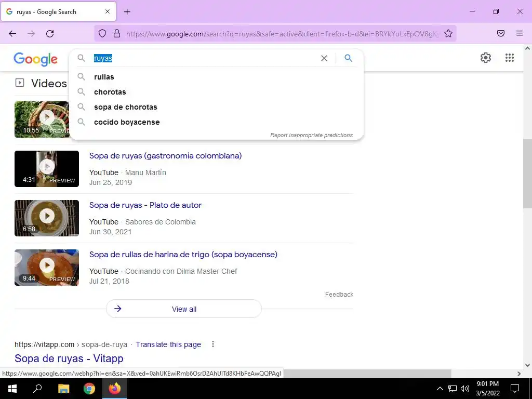
Task: Launch Chrome from the taskbar
Action: (x=89, y=389)
